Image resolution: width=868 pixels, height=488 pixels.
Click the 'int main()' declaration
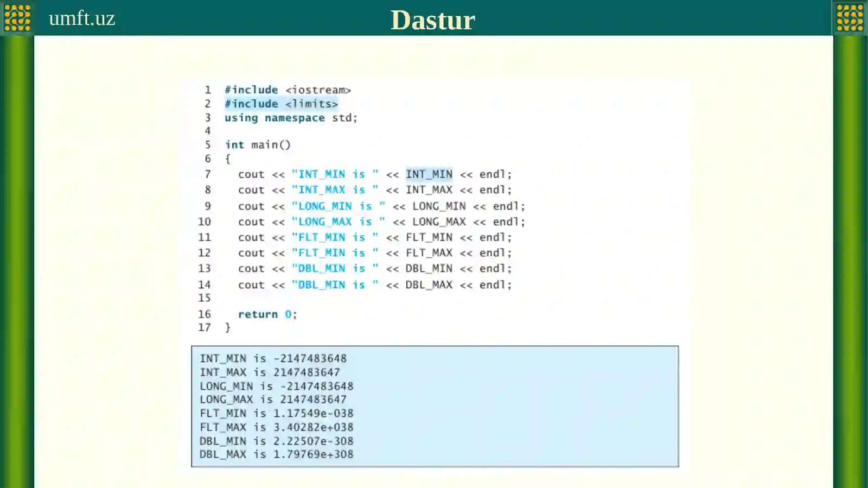[x=258, y=145]
